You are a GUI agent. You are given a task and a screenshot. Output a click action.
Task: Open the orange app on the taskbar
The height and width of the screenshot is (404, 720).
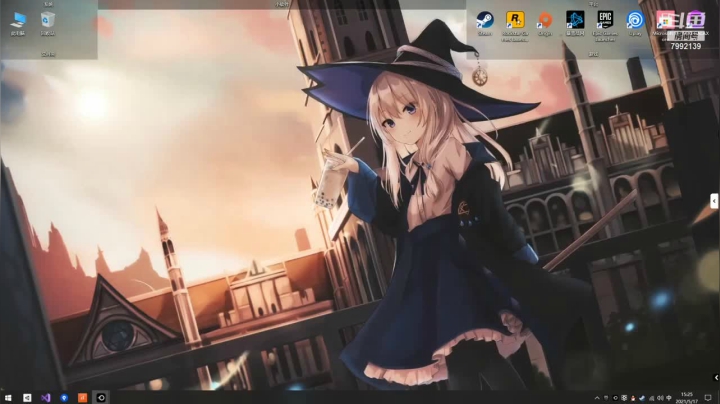point(83,398)
